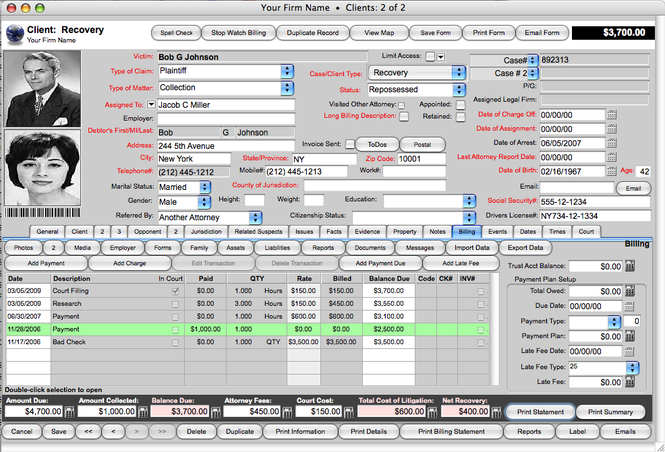Open the View Map button
The height and width of the screenshot is (452, 665).
(x=379, y=33)
